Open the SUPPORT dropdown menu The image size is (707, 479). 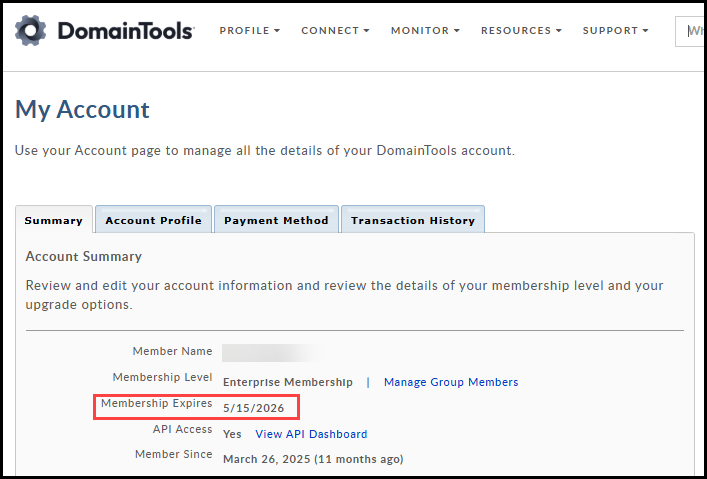615,31
